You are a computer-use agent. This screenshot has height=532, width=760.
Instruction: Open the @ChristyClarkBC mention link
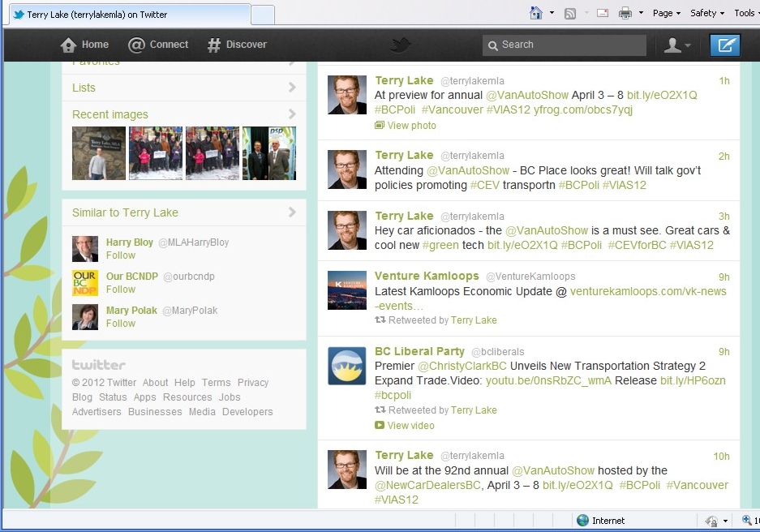462,366
